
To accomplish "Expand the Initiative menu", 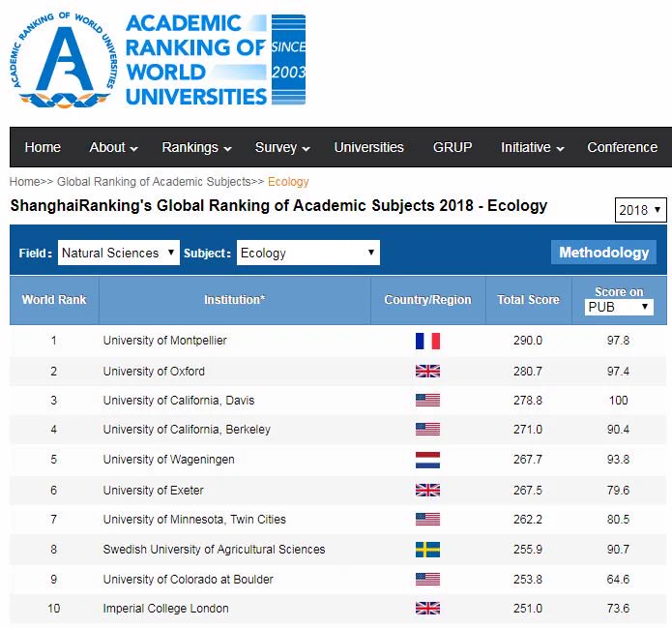I will coord(533,147).
